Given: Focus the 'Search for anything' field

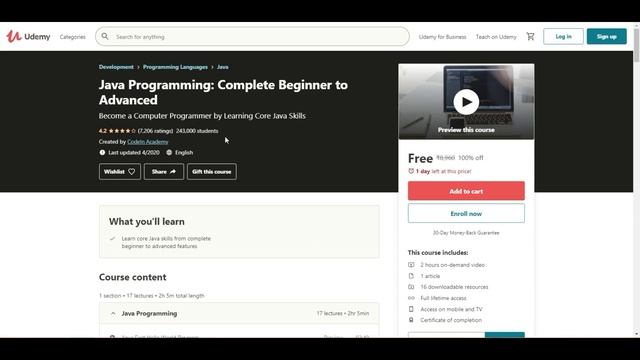Looking at the screenshot, I should (x=252, y=37).
